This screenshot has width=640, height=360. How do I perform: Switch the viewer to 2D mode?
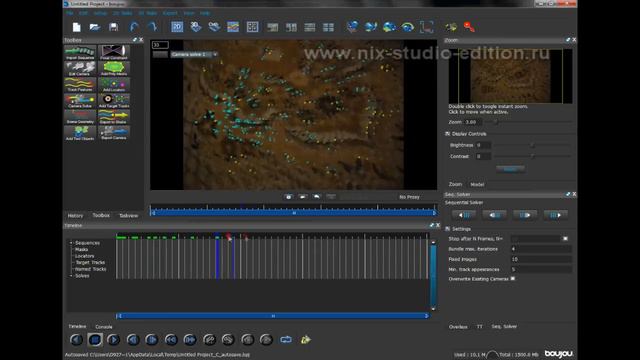177,27
